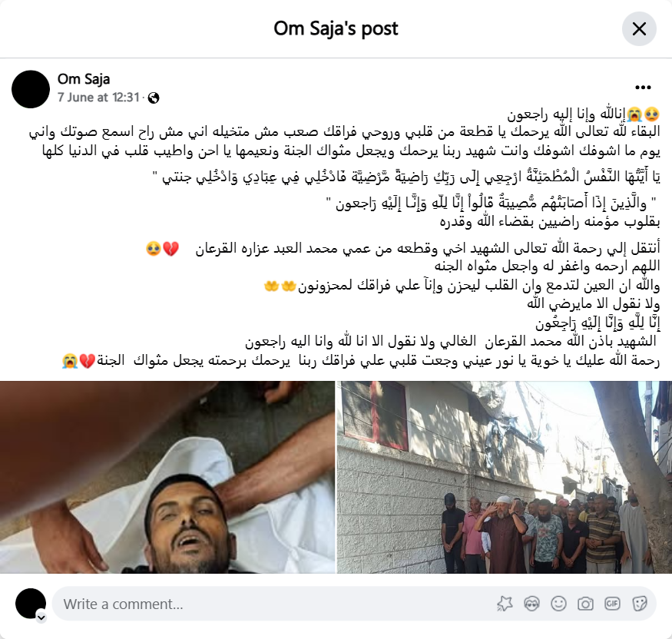
Task: Click the Om Saja author name link
Action: coord(84,79)
